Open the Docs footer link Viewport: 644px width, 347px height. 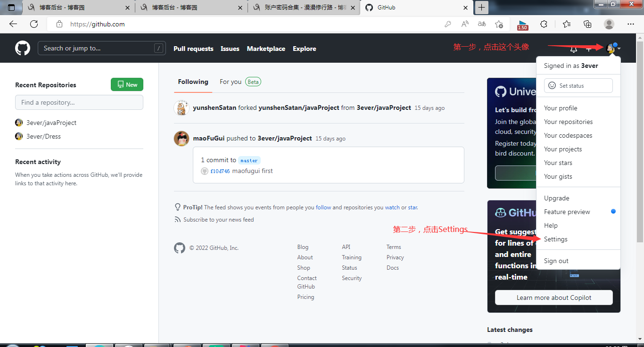[x=393, y=268]
